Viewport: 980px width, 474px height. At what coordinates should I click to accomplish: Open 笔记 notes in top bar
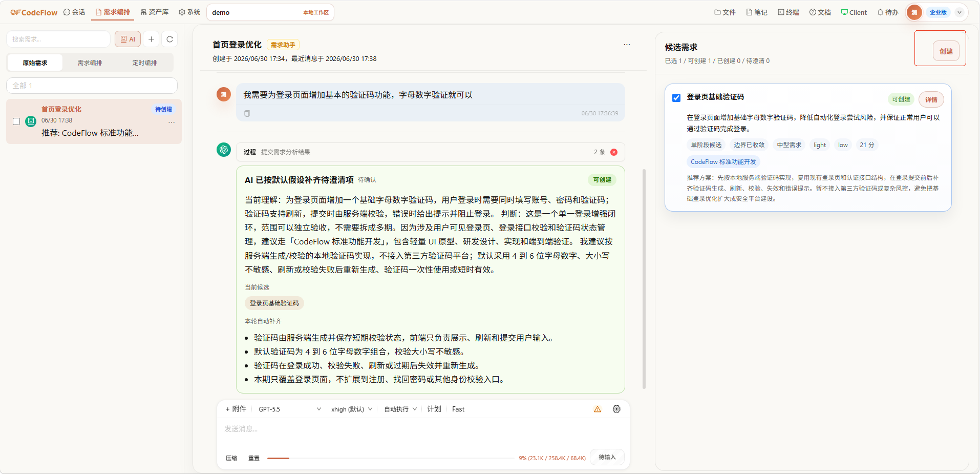point(757,12)
